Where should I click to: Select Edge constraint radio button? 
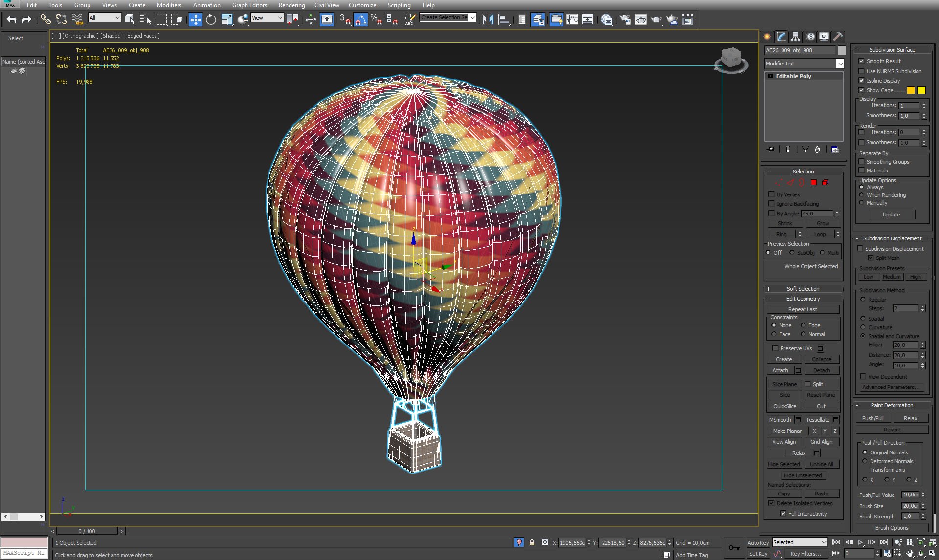click(x=803, y=325)
